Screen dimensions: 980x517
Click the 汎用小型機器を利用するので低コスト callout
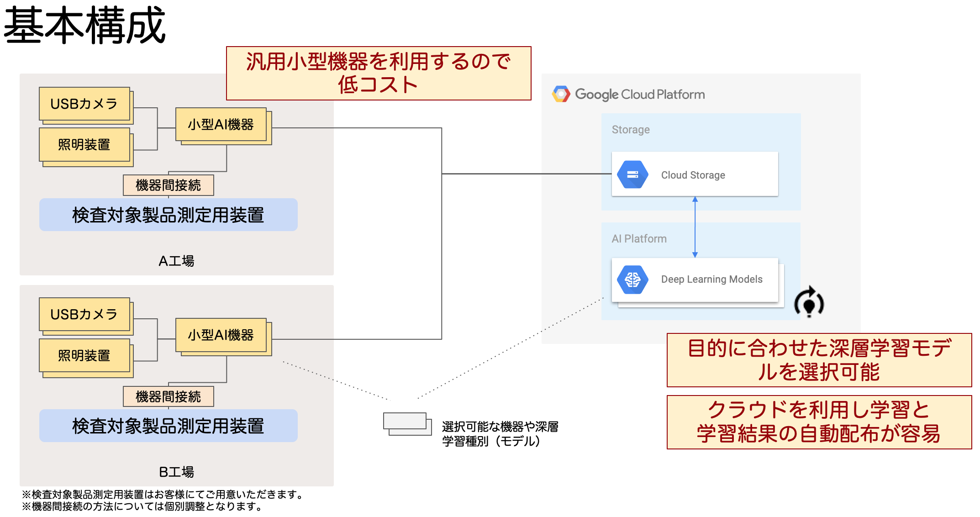[379, 73]
